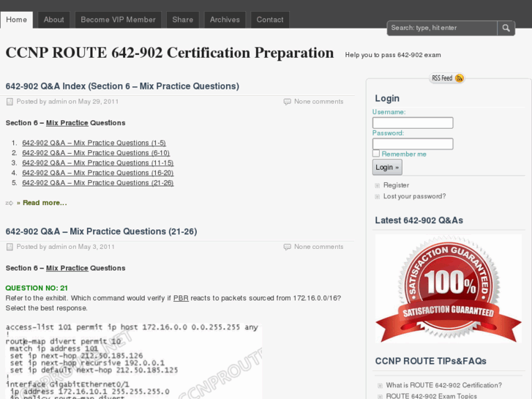Viewport: 532px width, 399px height.
Task: Open Mix Practice Questions (11-15) link
Action: click(x=98, y=163)
